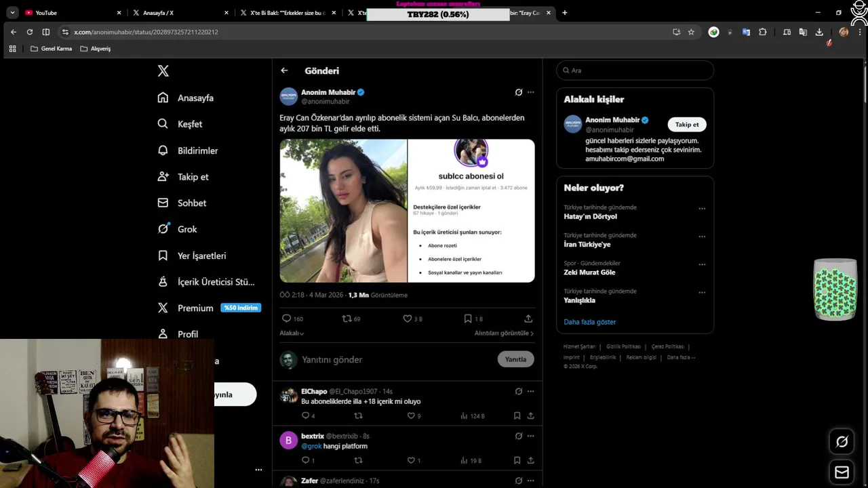Viewport: 868px width, 488px height.
Task: Open bextrix's avatar
Action: tap(288, 441)
